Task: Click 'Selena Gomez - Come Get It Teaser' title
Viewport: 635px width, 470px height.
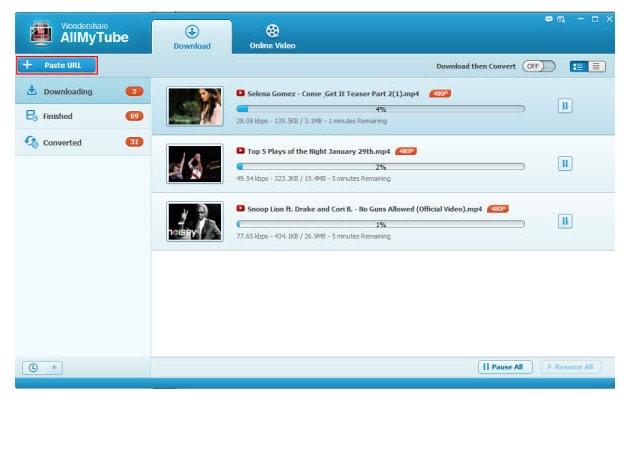Action: click(333, 94)
